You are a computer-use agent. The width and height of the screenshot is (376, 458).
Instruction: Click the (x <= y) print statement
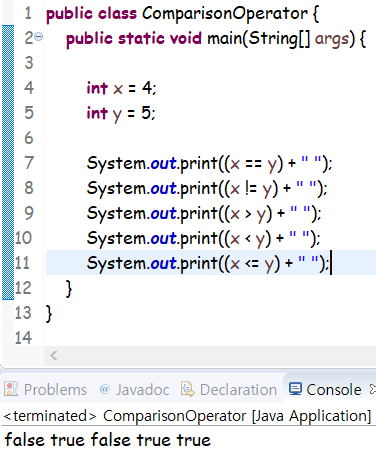click(208, 264)
